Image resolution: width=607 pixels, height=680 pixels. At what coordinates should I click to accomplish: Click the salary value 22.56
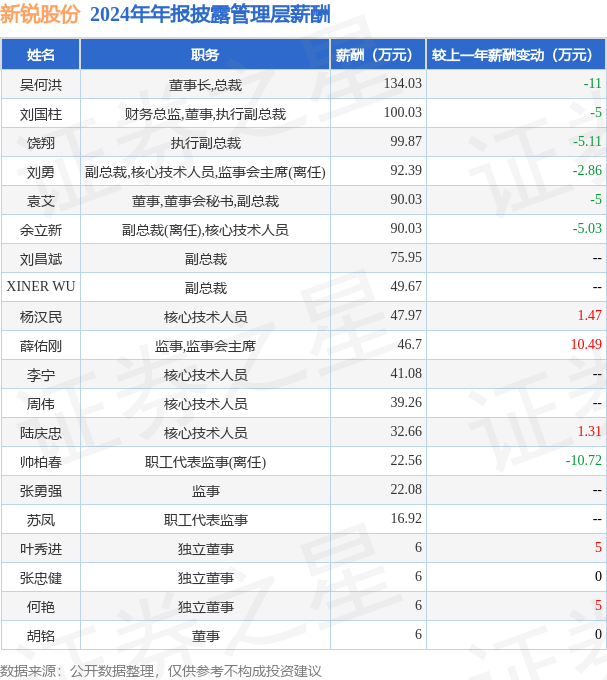pyautogui.click(x=406, y=461)
